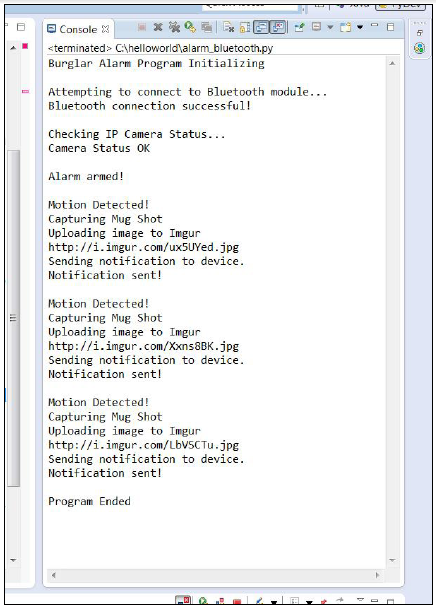Click the ux5UYed.jpg imgur URL line
This screenshot has width=436, height=609.
click(x=144, y=247)
